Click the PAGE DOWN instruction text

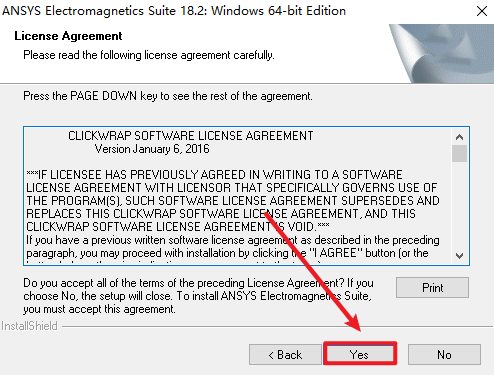[x=168, y=96]
